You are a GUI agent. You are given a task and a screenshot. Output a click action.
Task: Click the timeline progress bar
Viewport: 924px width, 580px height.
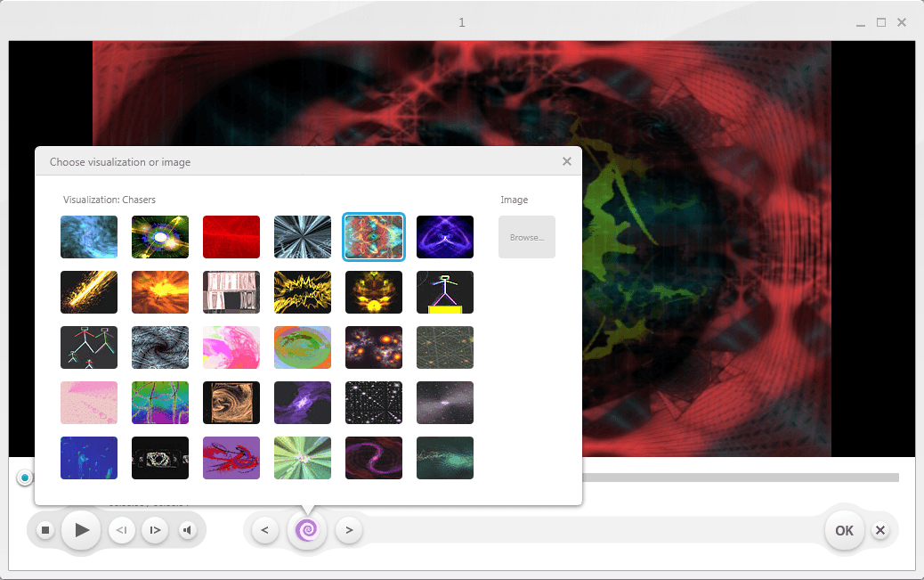coord(739,478)
